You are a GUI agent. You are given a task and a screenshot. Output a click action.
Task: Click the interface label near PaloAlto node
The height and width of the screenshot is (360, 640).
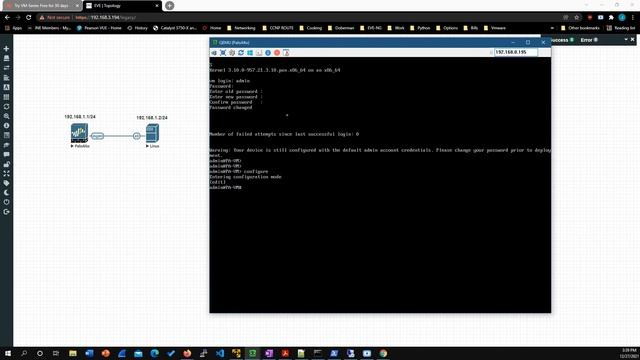(97, 136)
